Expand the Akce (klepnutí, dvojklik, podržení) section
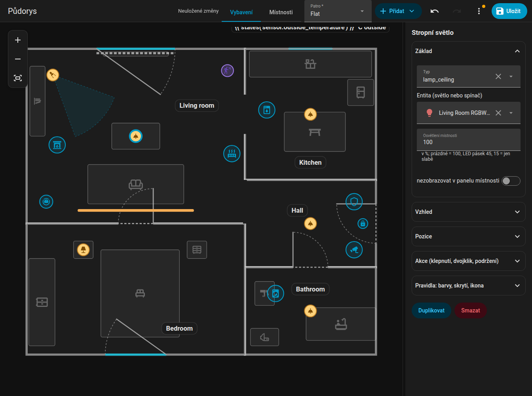The height and width of the screenshot is (396, 532). point(469,261)
